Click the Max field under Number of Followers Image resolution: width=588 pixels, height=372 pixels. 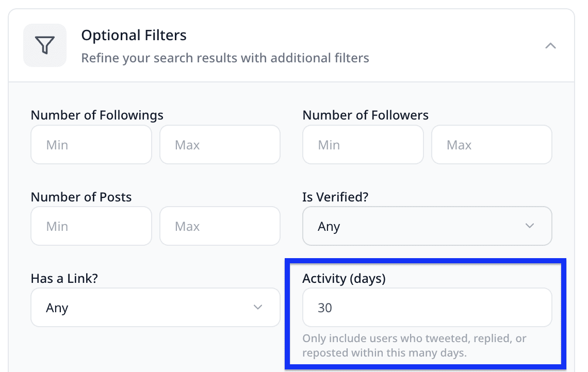pos(492,144)
